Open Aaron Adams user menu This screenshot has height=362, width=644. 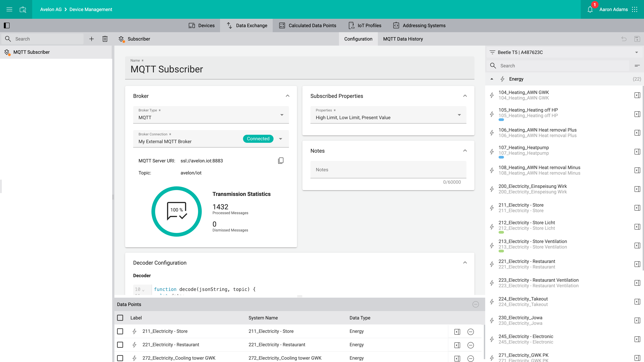point(613,10)
